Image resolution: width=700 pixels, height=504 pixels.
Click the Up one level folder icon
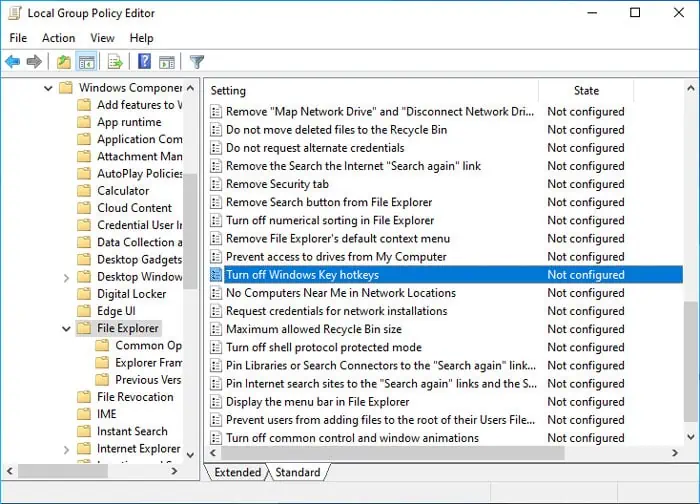[x=64, y=62]
